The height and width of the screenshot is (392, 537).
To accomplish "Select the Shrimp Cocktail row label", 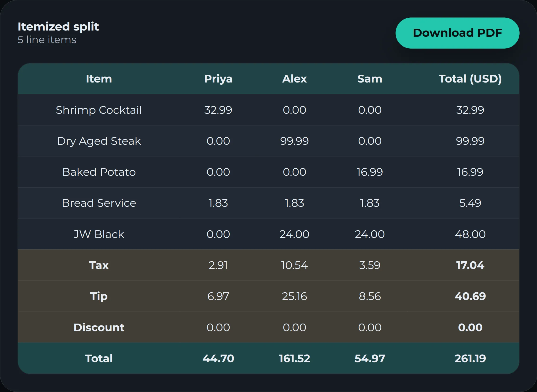I will coord(99,110).
